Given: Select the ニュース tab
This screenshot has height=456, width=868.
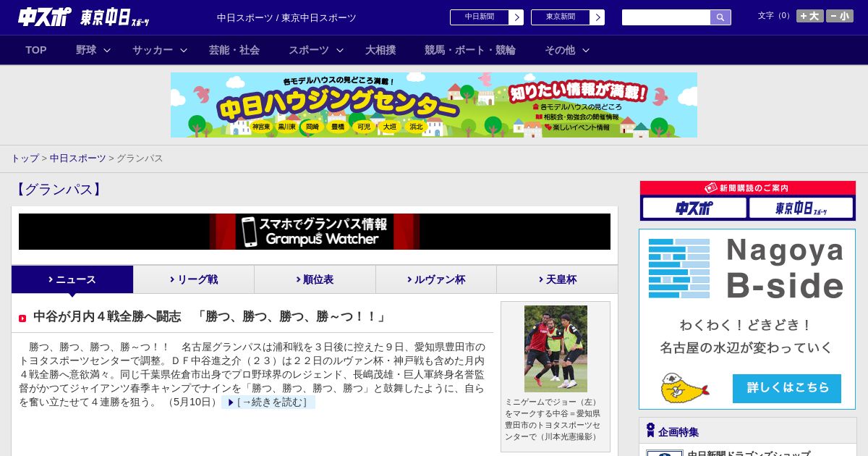Looking at the screenshot, I should coord(72,279).
